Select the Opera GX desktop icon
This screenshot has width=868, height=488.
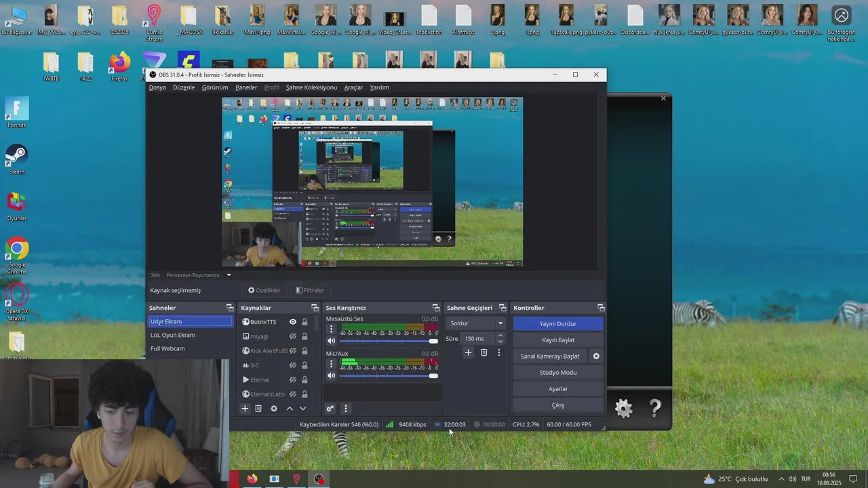click(16, 302)
